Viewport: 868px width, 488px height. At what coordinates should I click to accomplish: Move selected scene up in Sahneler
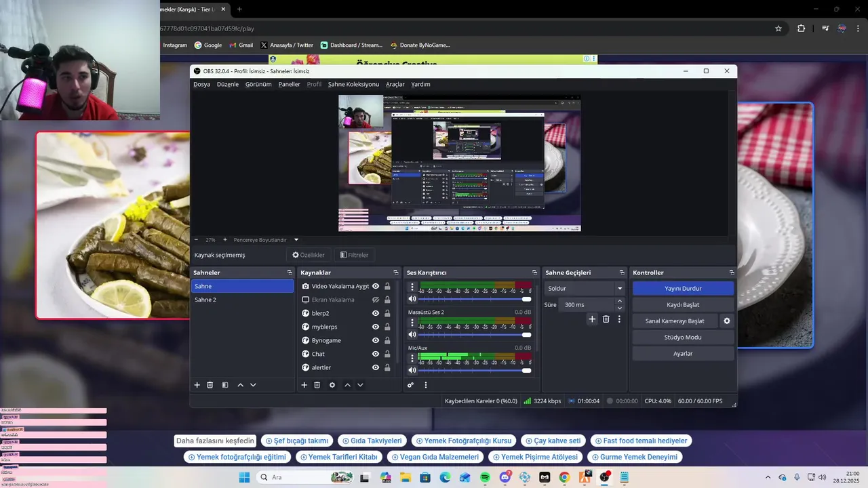tap(240, 385)
